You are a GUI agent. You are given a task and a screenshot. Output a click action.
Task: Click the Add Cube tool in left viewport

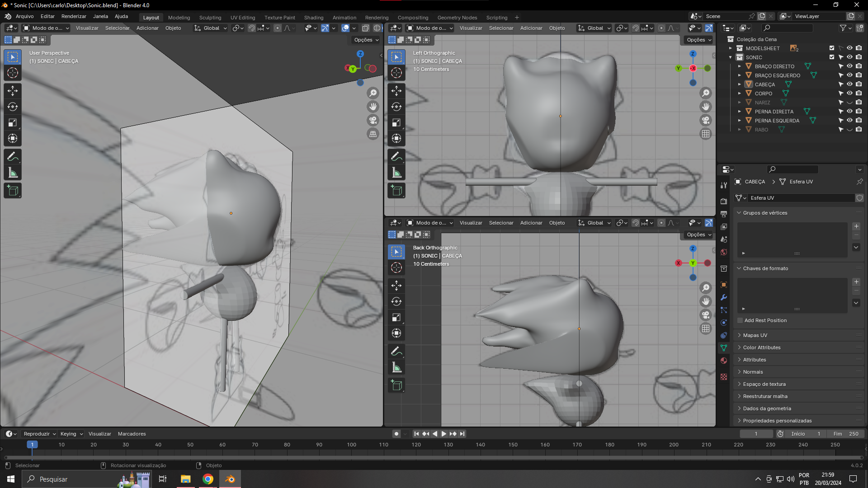point(13,191)
